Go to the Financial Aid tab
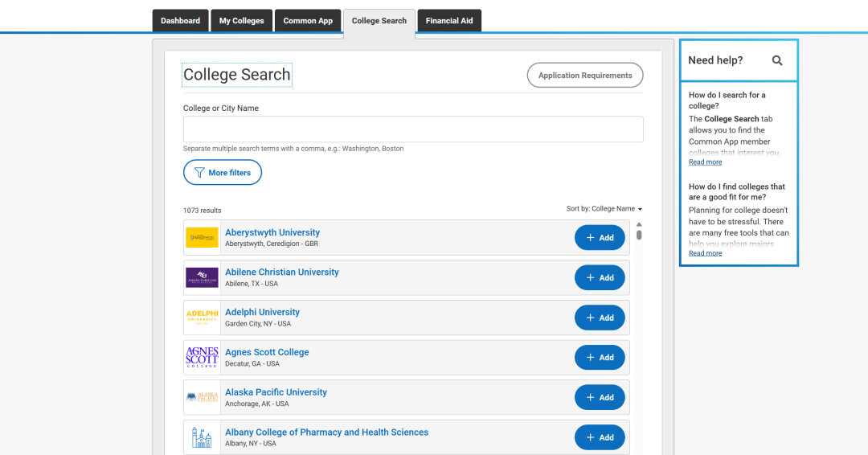868x455 pixels. point(449,20)
